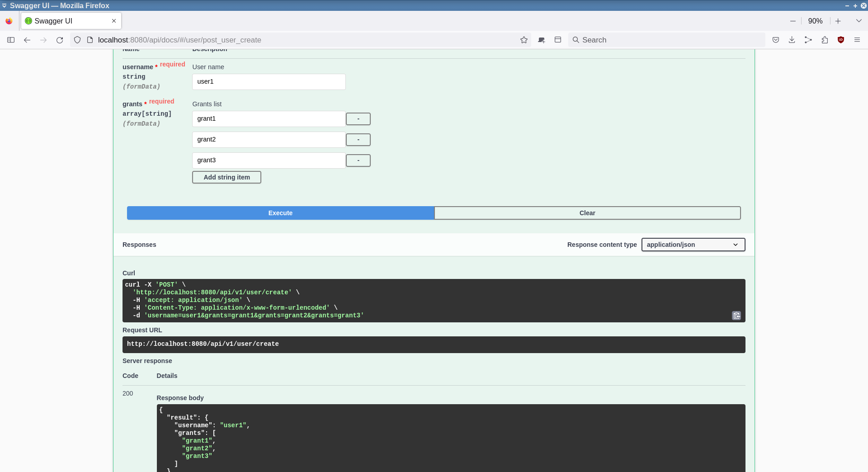Open the Response content type dropdown

(693, 245)
